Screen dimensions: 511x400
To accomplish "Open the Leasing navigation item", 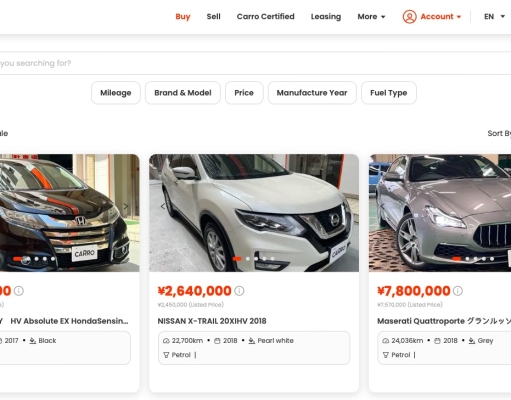I will (326, 17).
